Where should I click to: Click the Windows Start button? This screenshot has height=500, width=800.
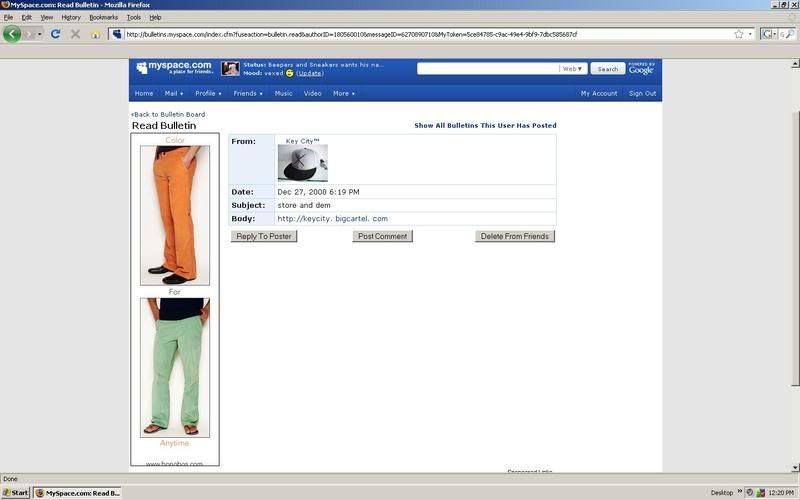(x=16, y=493)
